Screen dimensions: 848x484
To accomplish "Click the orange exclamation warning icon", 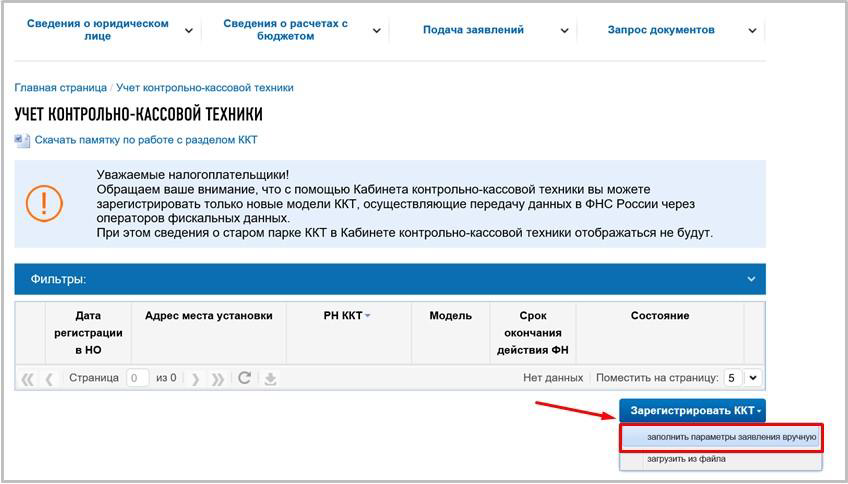I will click(44, 203).
